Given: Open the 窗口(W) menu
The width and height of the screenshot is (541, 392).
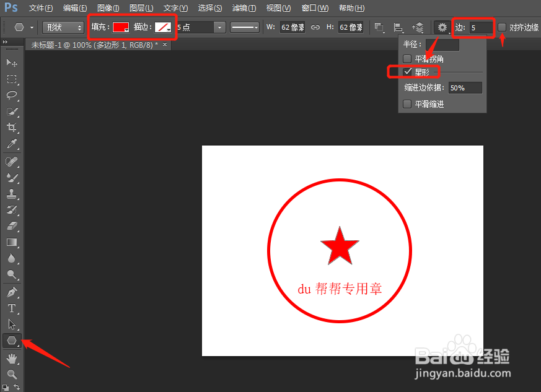Looking at the screenshot, I should tap(315, 8).
